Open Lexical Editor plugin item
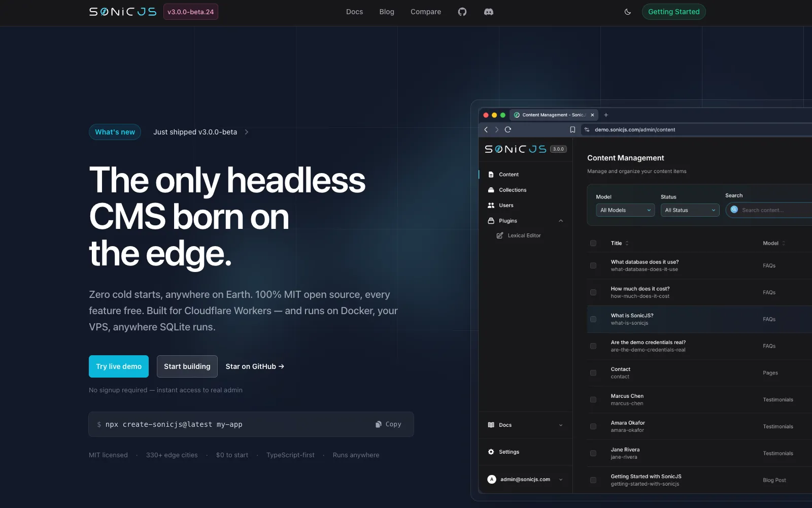The width and height of the screenshot is (812, 508). (524, 235)
